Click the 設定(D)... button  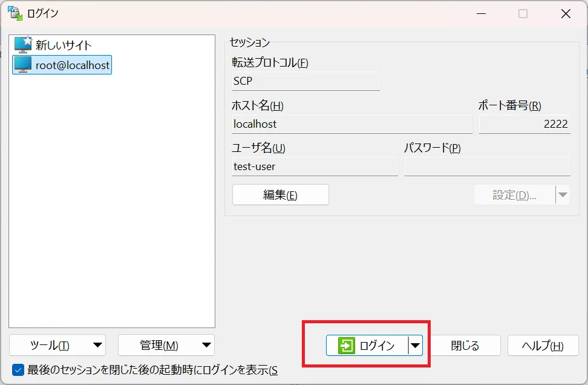coord(514,195)
